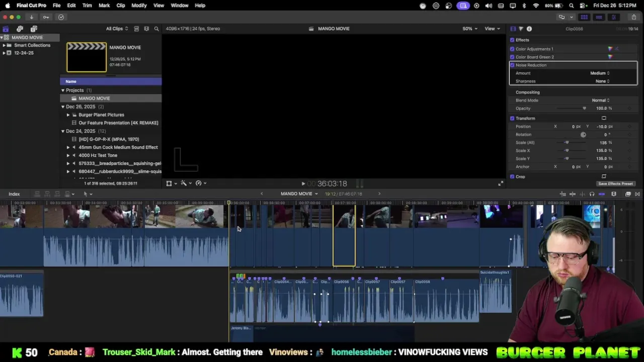Switch to the Info inspector icon

(x=529, y=29)
